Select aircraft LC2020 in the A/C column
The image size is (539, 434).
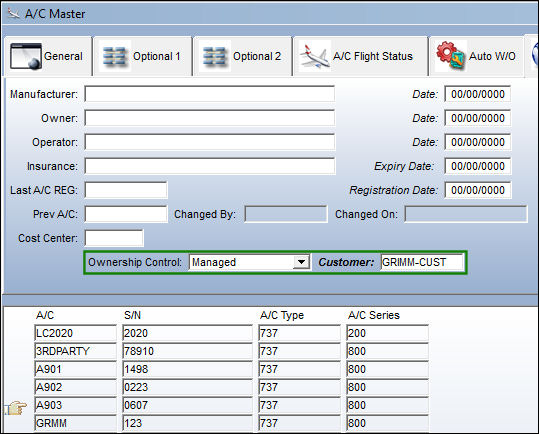point(76,333)
